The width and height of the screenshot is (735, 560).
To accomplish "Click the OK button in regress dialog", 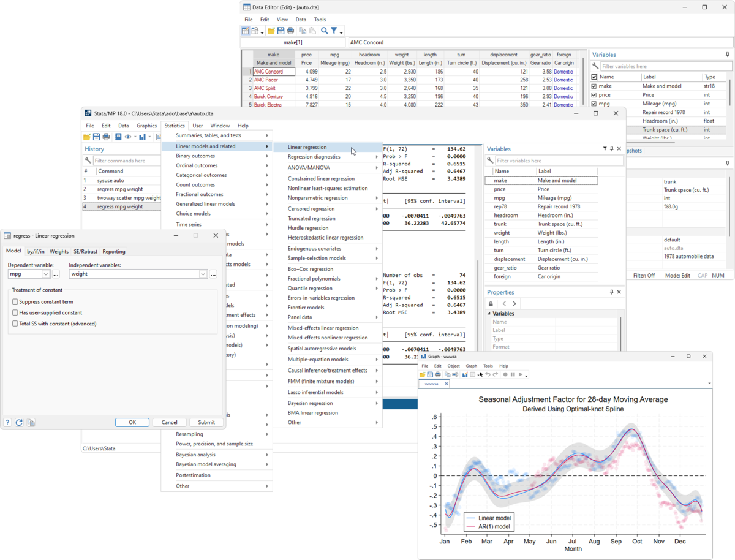I will [x=132, y=422].
